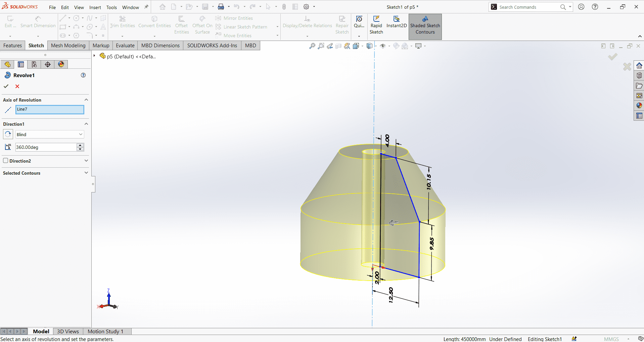The width and height of the screenshot is (644, 342).
Task: Click the View Orientation cube icon
Action: click(x=356, y=46)
